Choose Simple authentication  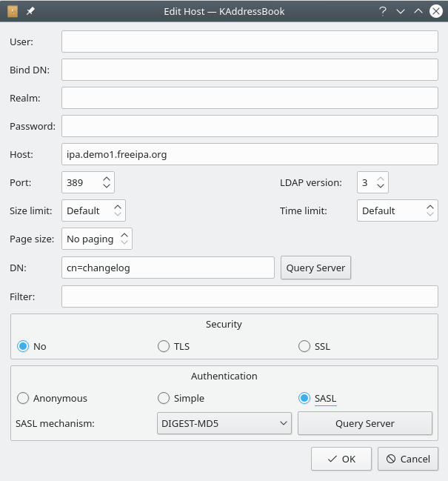164,398
